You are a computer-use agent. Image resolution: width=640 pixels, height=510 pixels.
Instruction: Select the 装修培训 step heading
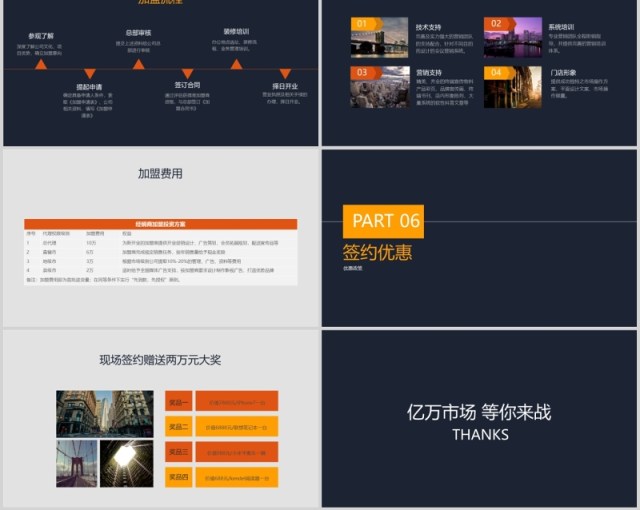click(236, 31)
